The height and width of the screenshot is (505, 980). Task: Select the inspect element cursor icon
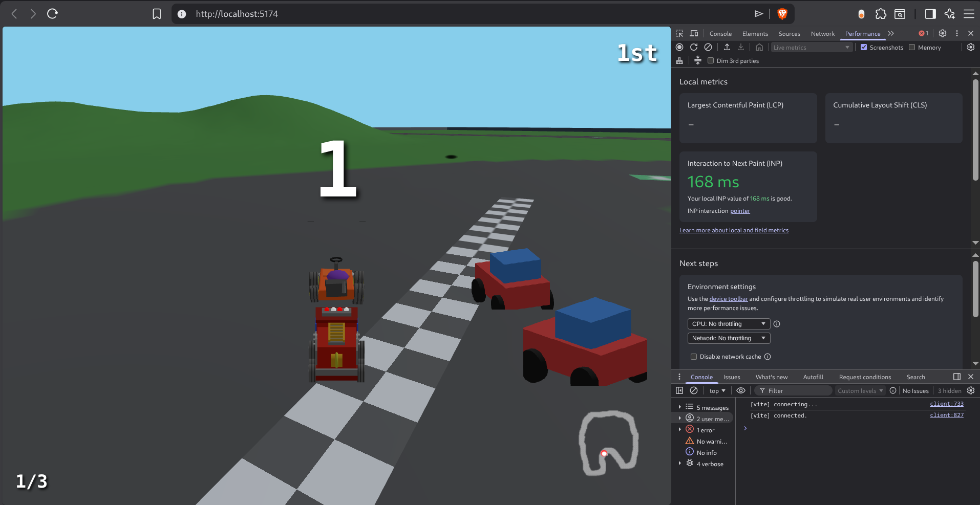pos(679,33)
